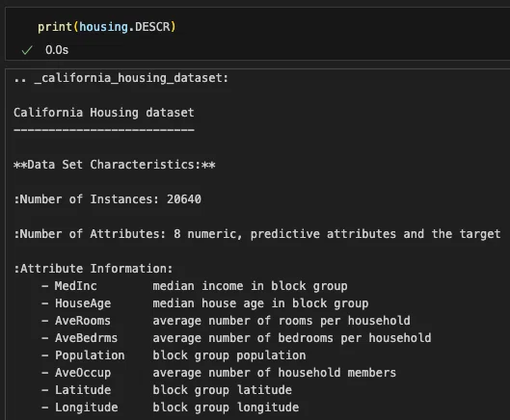This screenshot has width=510, height=420.
Task: Click the AveRooms attribute name
Action: [83, 321]
